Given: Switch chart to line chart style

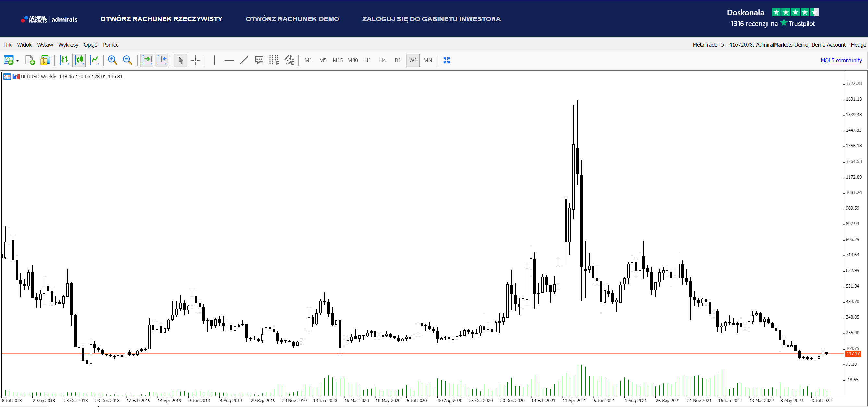Looking at the screenshot, I should 94,60.
